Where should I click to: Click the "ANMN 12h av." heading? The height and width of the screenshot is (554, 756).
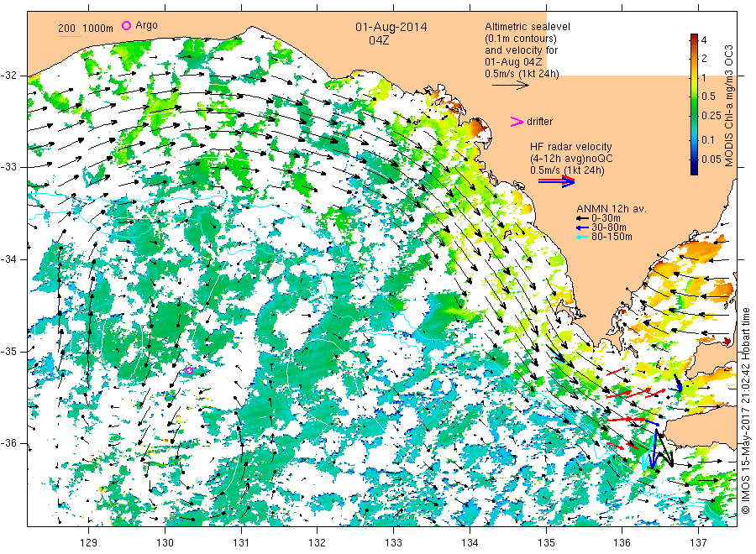point(612,209)
